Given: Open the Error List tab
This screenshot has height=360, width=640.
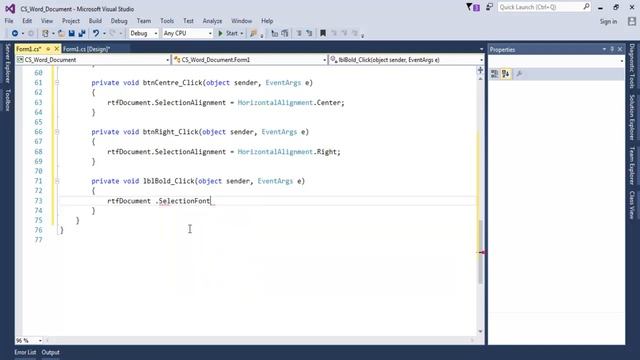Looking at the screenshot, I should click(x=25, y=352).
